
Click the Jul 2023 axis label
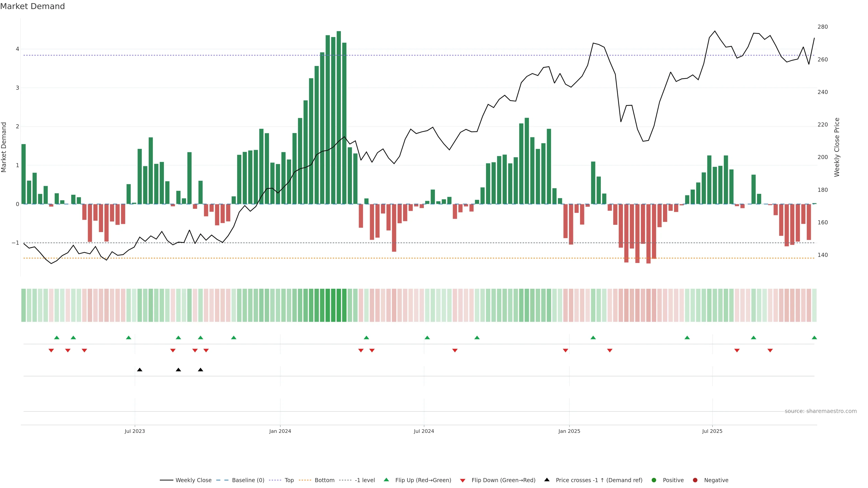[134, 431]
